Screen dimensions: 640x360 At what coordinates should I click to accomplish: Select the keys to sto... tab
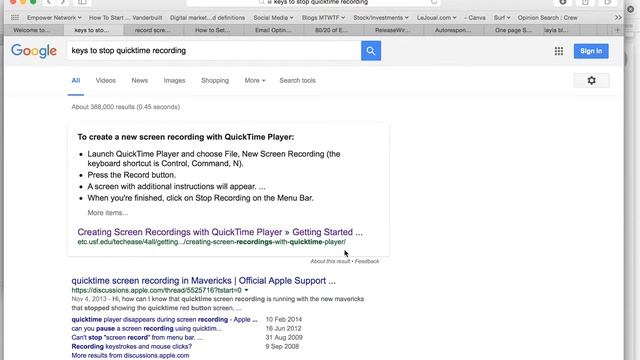tap(91, 30)
